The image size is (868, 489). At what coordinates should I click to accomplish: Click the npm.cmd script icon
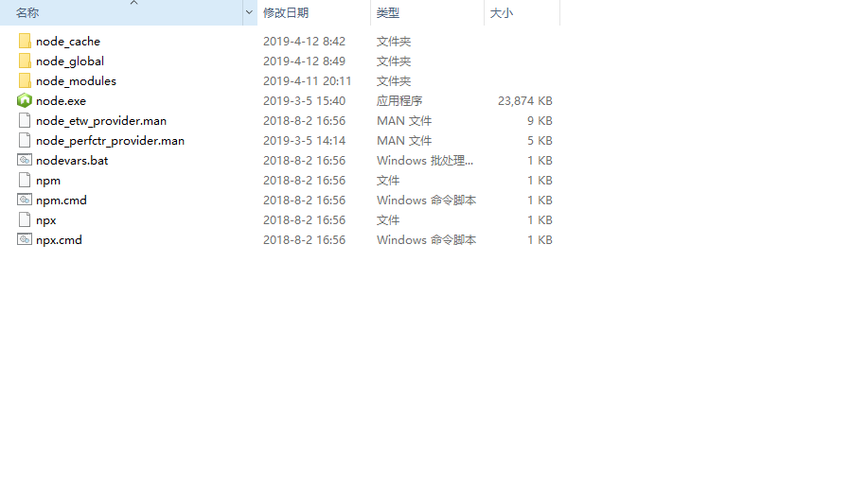[x=25, y=201]
